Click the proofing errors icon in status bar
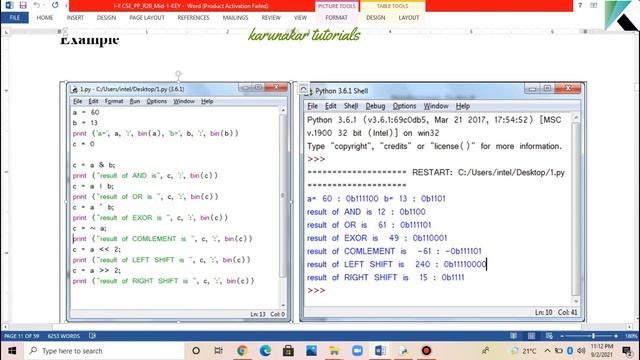 [92, 336]
